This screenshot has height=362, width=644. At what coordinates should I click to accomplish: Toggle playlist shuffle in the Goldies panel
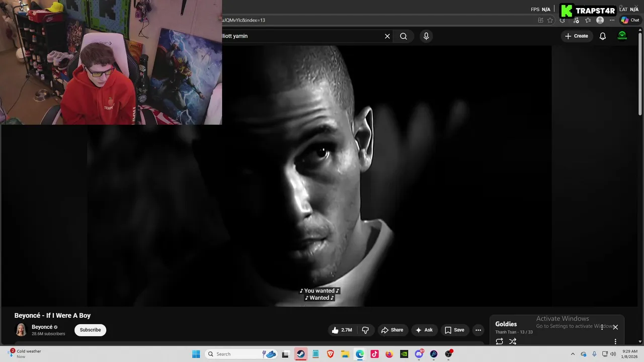click(x=513, y=341)
